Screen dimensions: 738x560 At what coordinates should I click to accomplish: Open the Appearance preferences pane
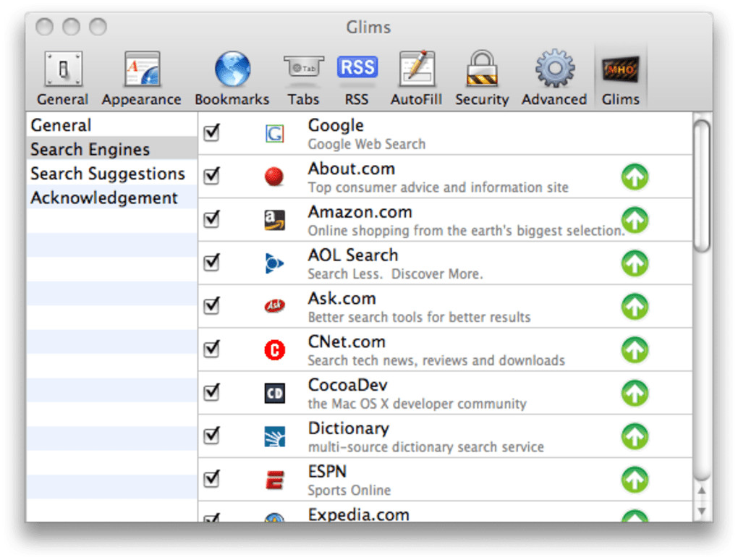142,77
